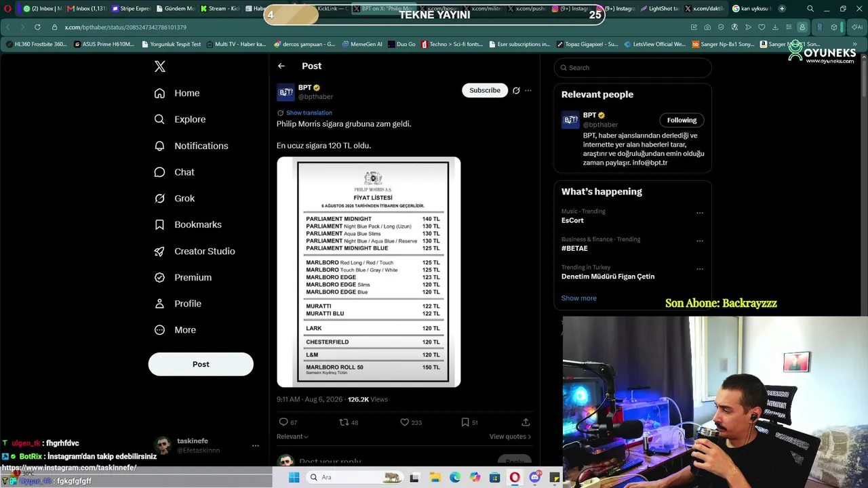Reload the page in the browser toolbar
868x488 pixels.
coord(37,27)
